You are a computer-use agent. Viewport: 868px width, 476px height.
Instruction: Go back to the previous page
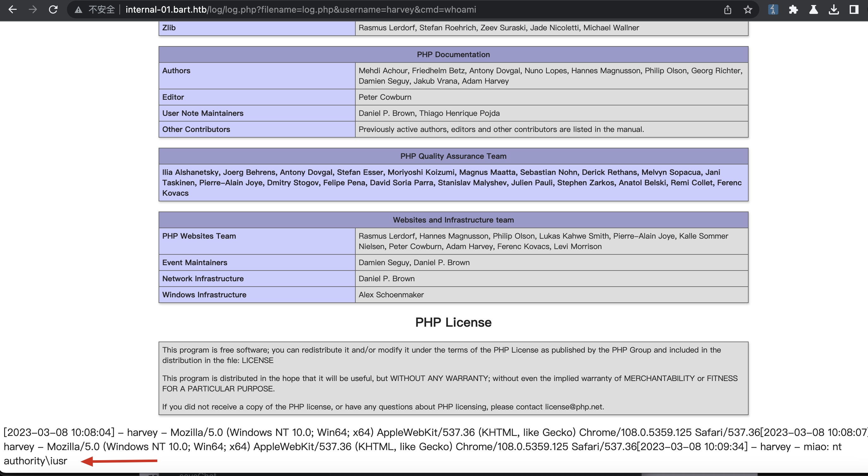(x=12, y=9)
